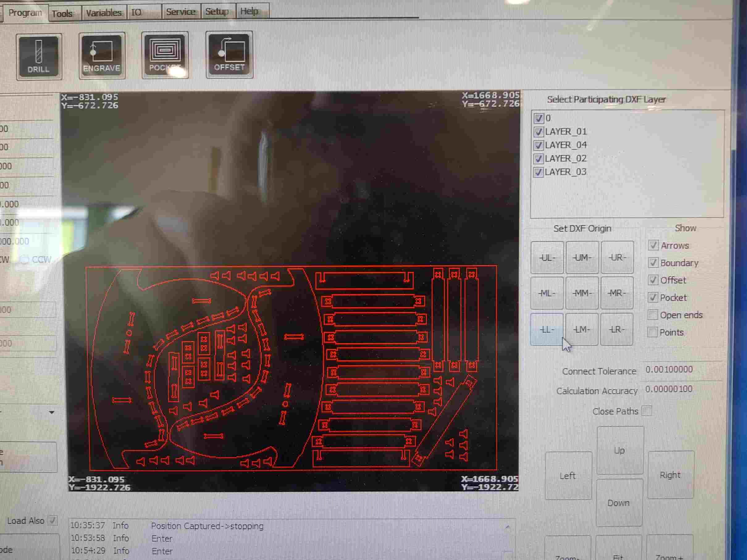Enable the Close Paths checkbox

(x=646, y=411)
